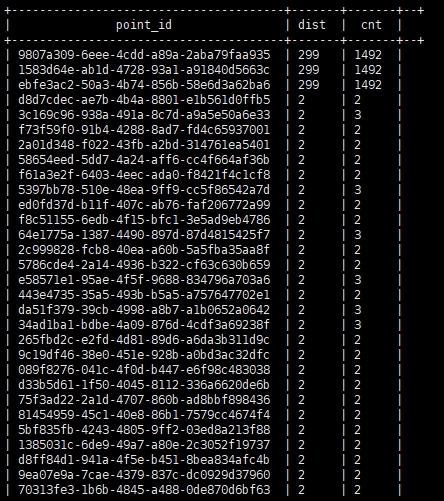The width and height of the screenshot is (444, 501).
Task: Click point id starting with d8d7cdec
Action: (144, 100)
